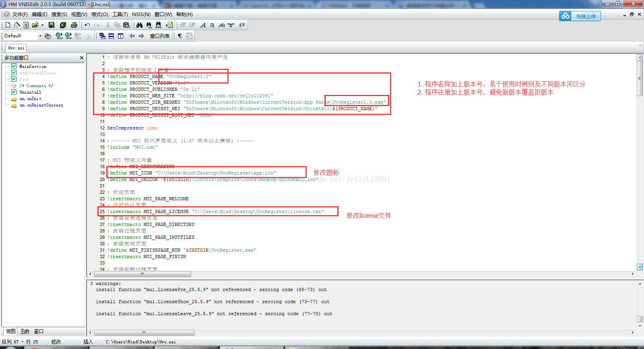Open the Default profile combo dropdown

point(40,36)
